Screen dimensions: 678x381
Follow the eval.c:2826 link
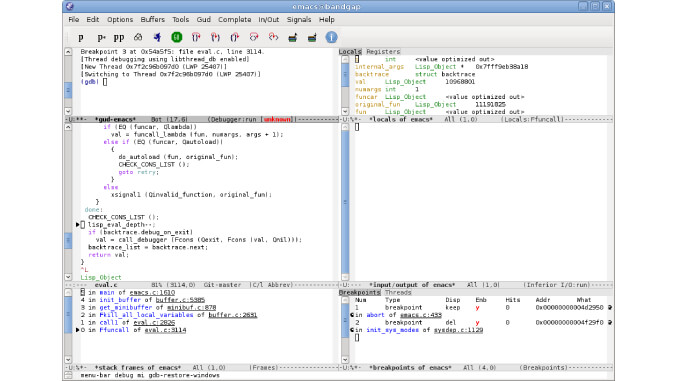click(x=154, y=323)
